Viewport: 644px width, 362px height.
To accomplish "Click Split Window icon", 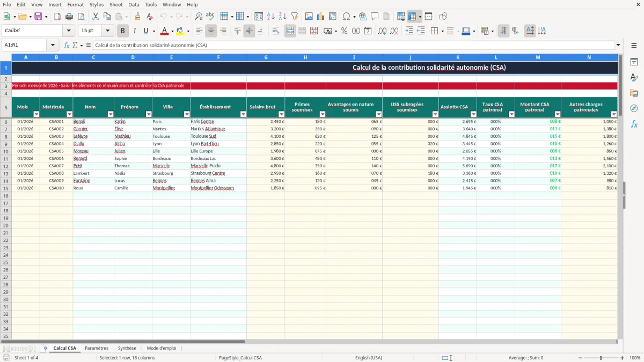I will point(428,17).
